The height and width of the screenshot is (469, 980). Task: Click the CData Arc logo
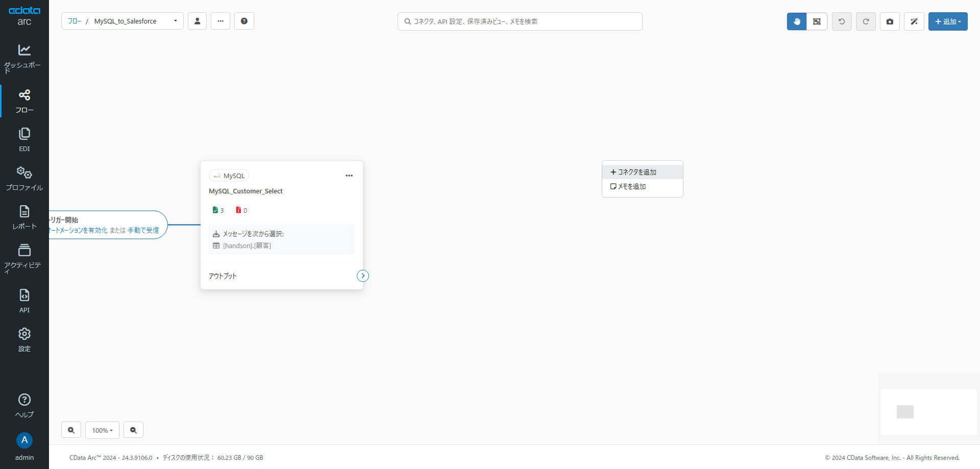click(24, 16)
